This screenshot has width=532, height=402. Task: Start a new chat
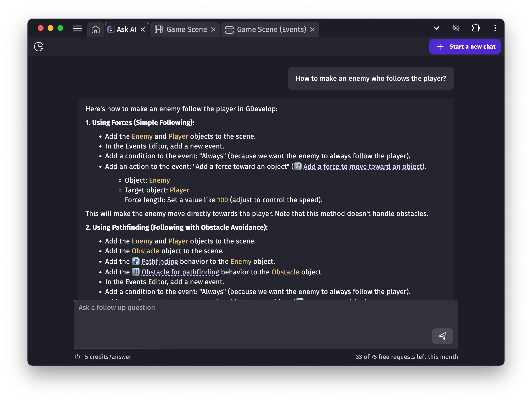pos(465,47)
